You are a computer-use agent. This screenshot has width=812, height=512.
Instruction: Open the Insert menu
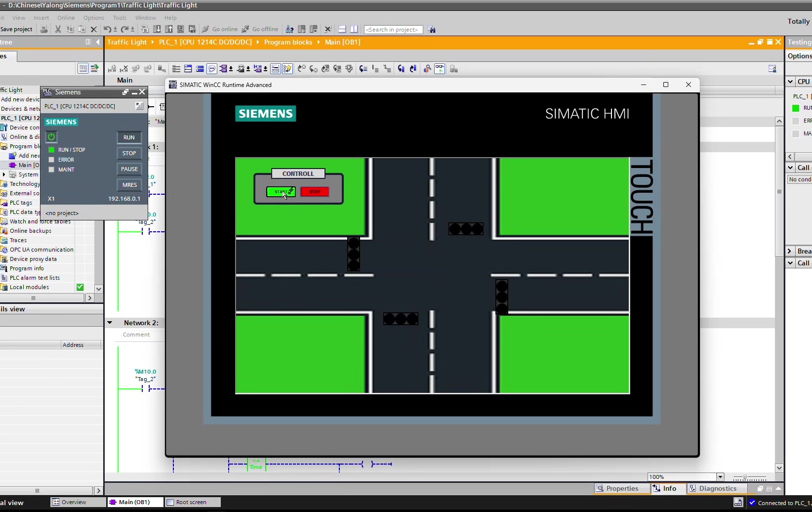(41, 18)
